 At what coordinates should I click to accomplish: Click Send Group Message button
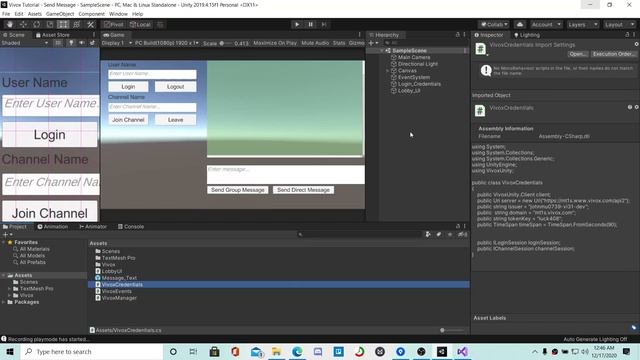238,190
